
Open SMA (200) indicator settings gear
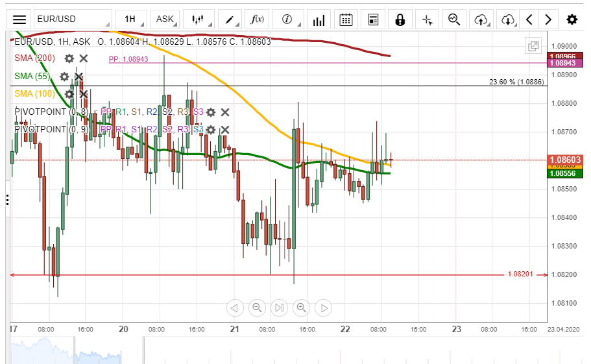click(69, 58)
